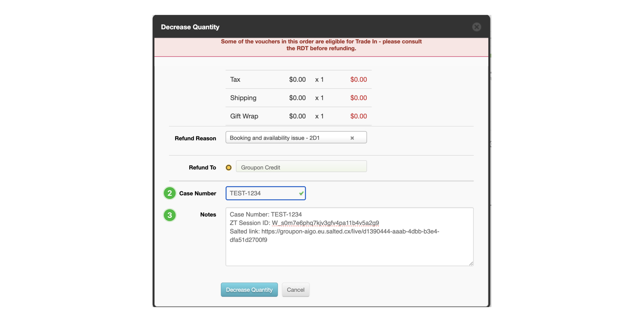Image resolution: width=644 pixels, height=322 pixels.
Task: Click the Decrease Quantity dialog title
Action: pyautogui.click(x=190, y=27)
